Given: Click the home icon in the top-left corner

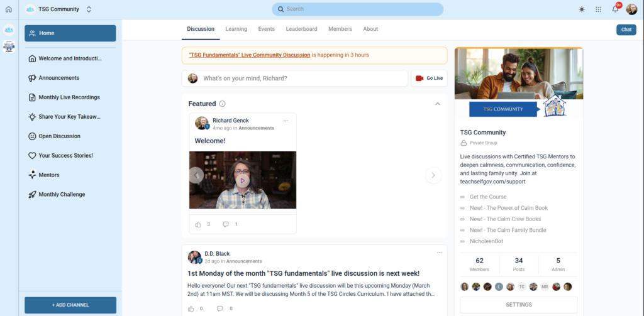Looking at the screenshot, I should [9, 9].
